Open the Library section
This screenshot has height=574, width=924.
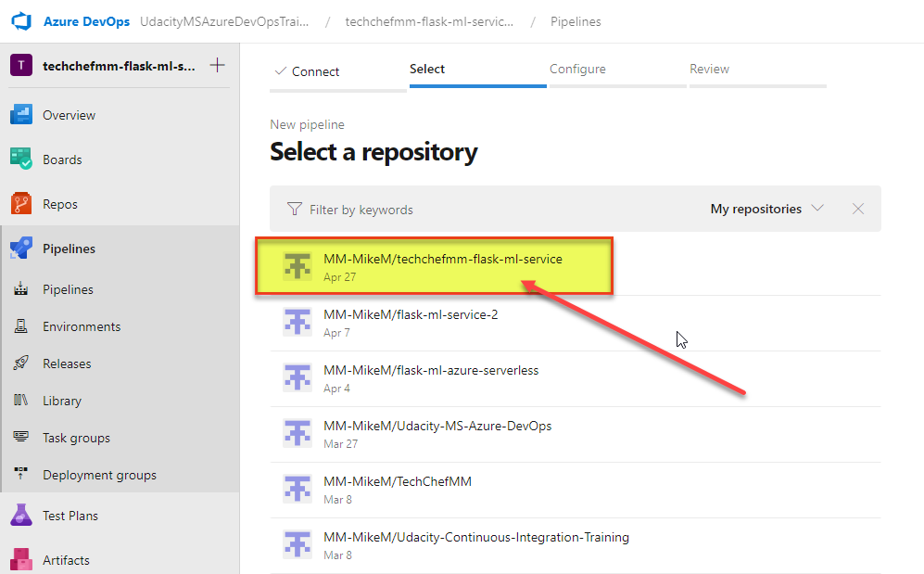point(62,400)
